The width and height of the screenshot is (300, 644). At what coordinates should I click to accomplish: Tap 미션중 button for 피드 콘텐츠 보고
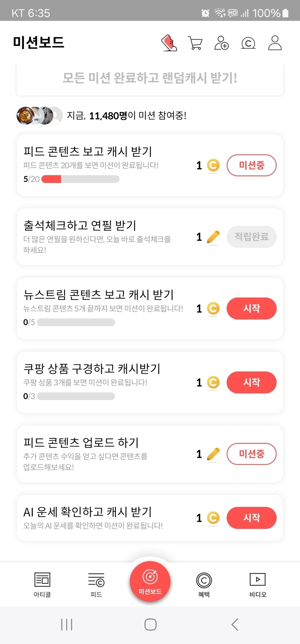point(252,165)
